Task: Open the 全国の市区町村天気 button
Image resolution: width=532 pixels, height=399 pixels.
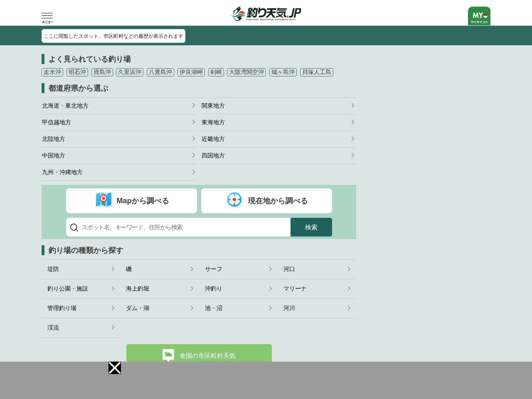Action: pyautogui.click(x=199, y=355)
